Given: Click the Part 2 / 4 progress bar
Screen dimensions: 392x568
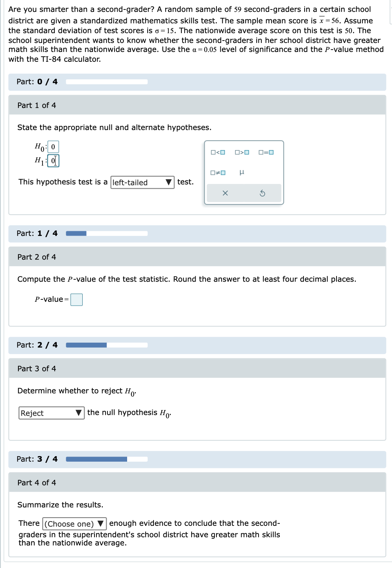Looking at the screenshot, I should [x=106, y=345].
